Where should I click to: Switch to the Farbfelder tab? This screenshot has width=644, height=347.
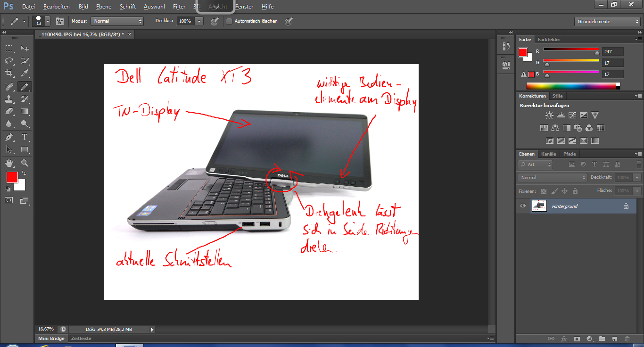coord(549,40)
